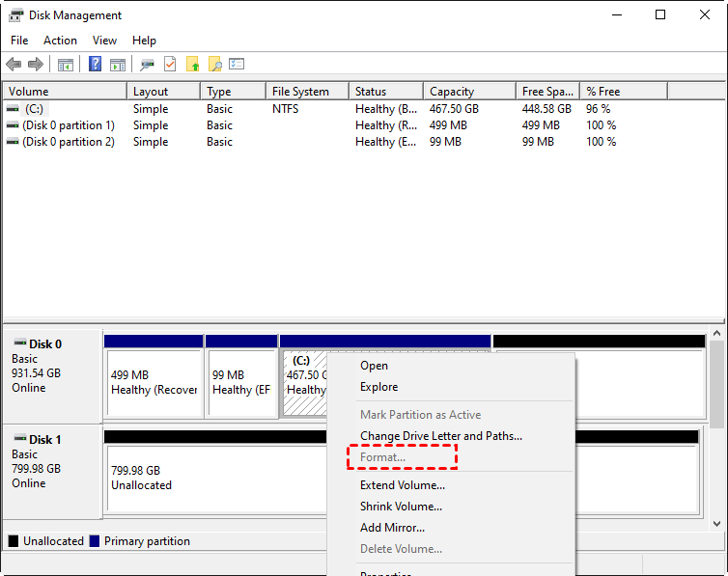Click the blue Primary partition legend swatch
The width and height of the screenshot is (728, 576).
(95, 540)
